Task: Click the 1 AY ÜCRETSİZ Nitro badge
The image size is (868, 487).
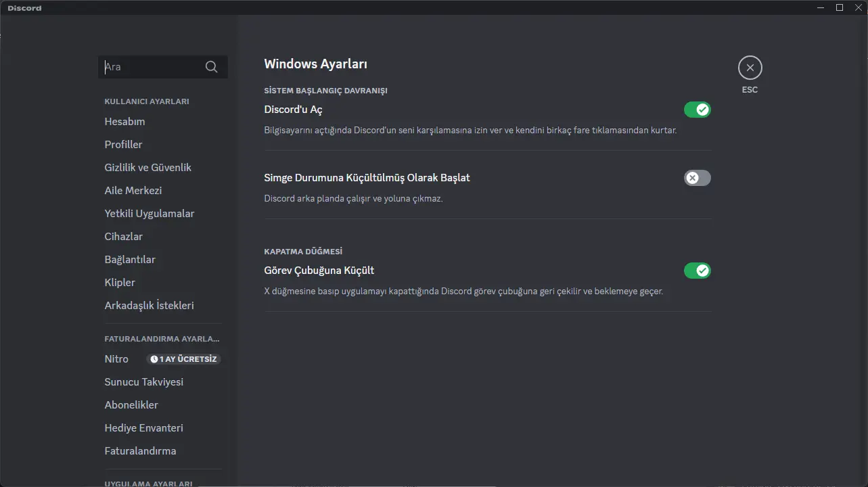Action: point(184,359)
